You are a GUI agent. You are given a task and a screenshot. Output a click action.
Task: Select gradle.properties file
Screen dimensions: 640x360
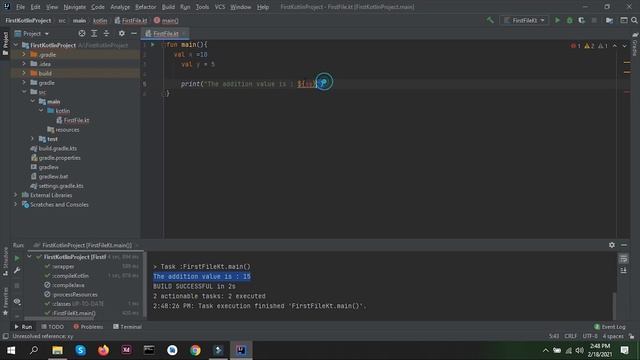coord(59,158)
